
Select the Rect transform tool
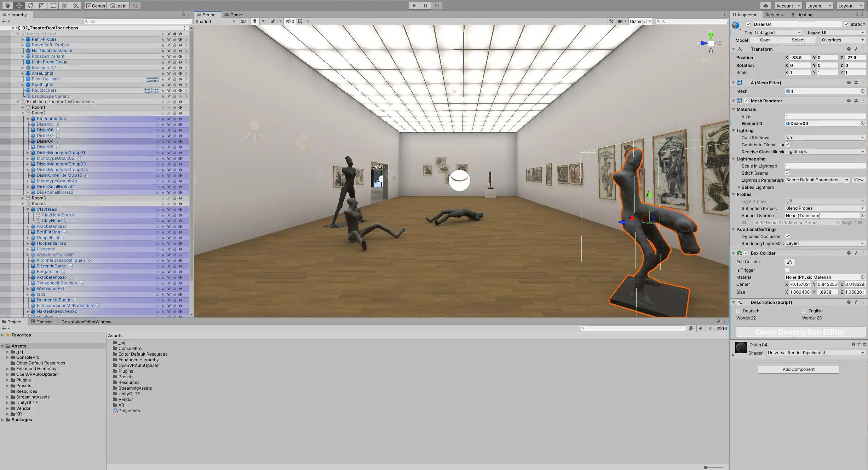tap(53, 6)
